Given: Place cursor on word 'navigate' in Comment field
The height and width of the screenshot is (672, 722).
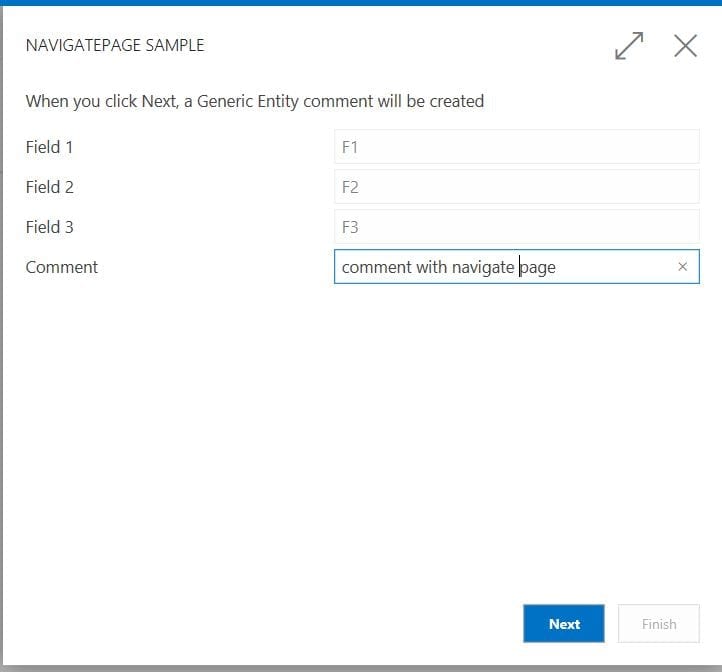Looking at the screenshot, I should tap(483, 268).
